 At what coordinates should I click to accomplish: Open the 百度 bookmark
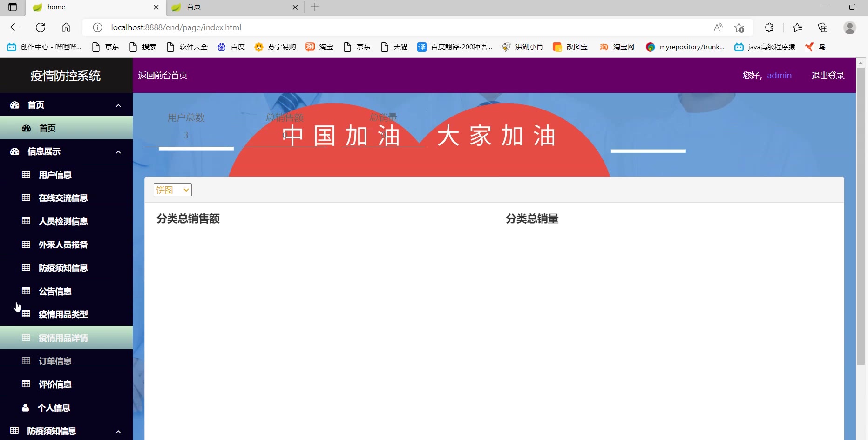coord(231,47)
